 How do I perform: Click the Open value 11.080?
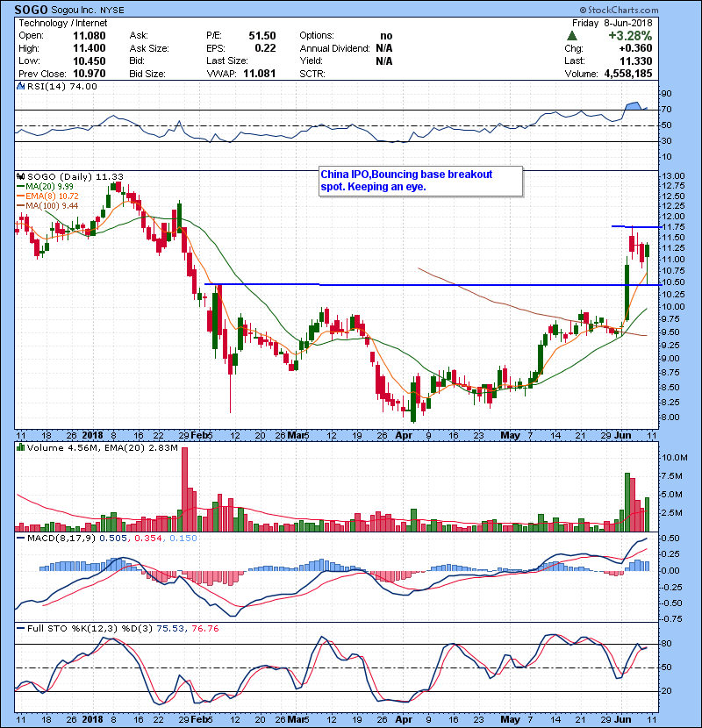tap(90, 36)
